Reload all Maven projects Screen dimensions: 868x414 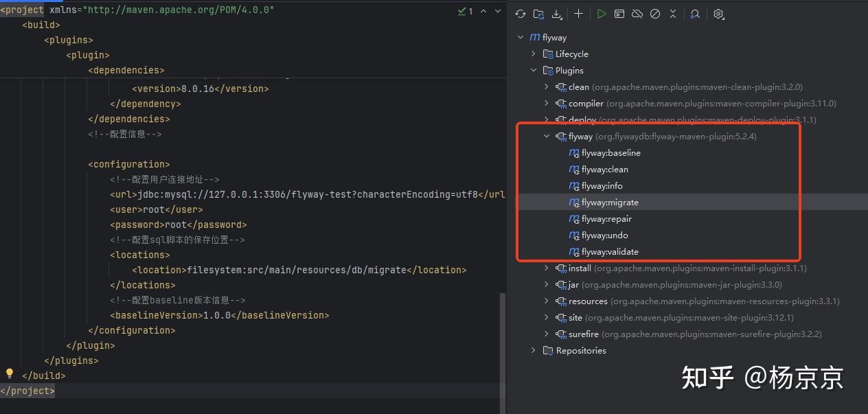[521, 14]
